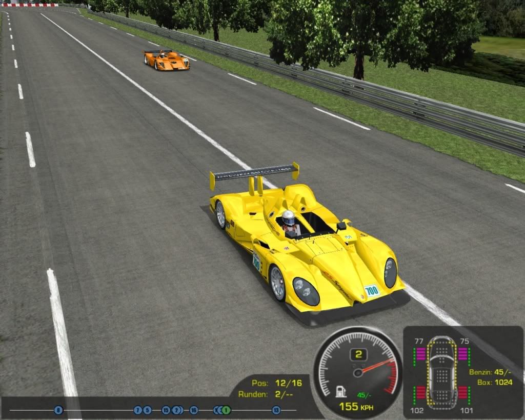Select car marker 7 on the track bar

[x=137, y=410]
